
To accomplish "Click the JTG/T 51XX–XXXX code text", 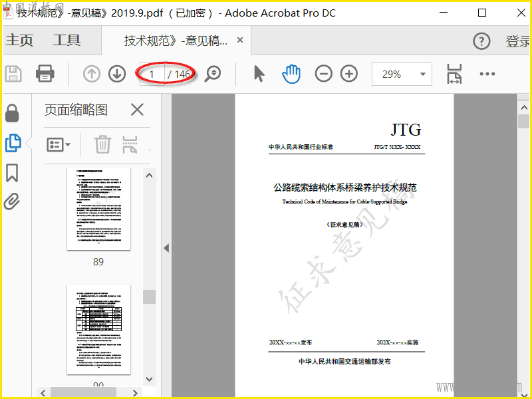I will 397,147.
